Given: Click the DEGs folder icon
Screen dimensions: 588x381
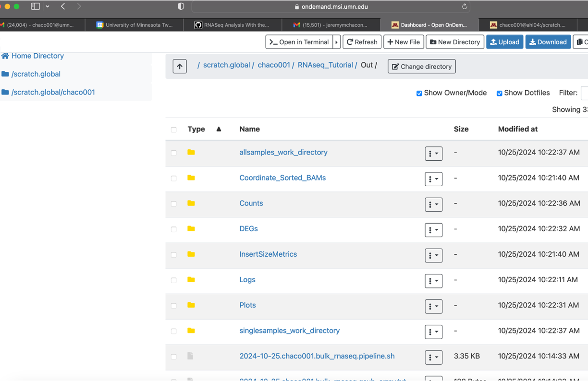Looking at the screenshot, I should (191, 228).
